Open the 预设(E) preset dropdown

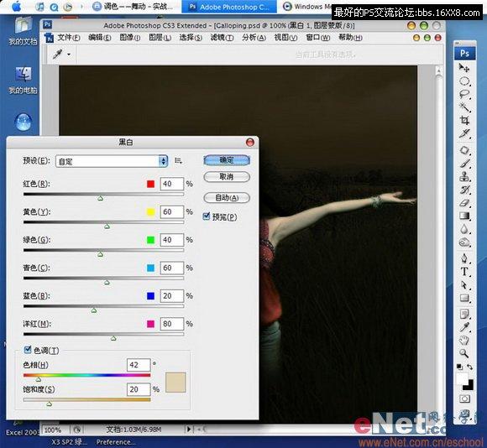(x=112, y=161)
